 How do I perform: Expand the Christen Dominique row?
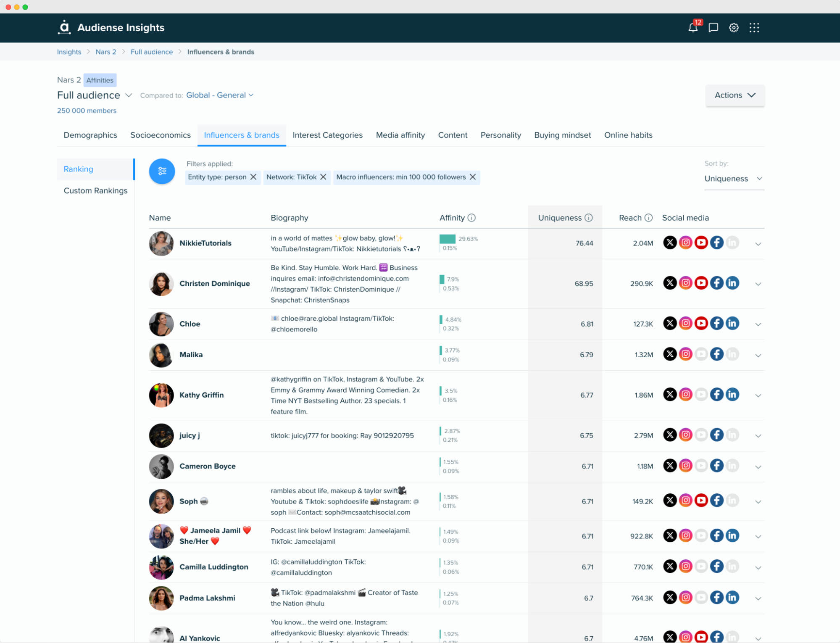coord(758,284)
